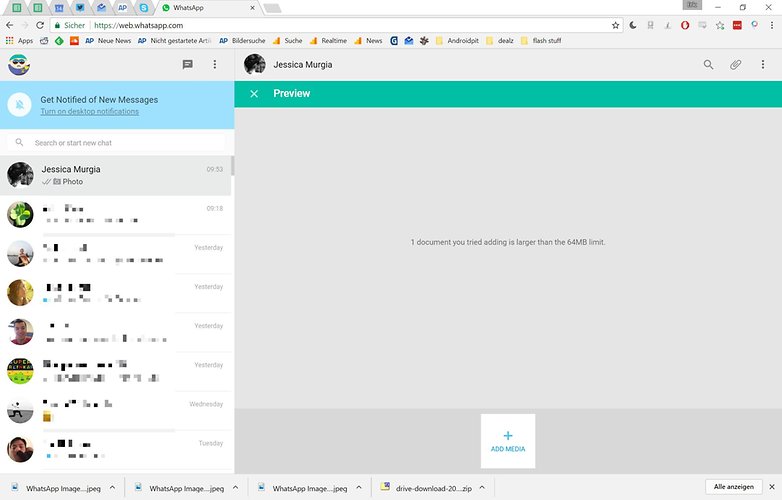Open Neue News bookmark
This screenshot has height=500, width=782.
[108, 41]
